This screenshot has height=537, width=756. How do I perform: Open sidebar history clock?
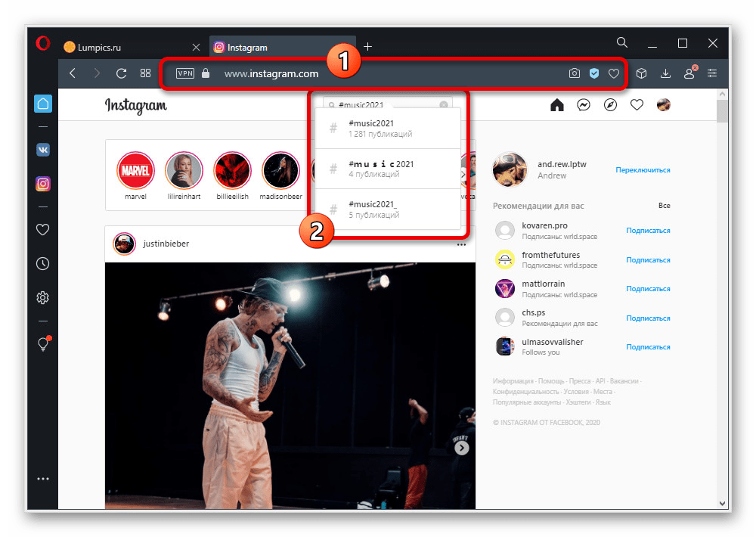pyautogui.click(x=43, y=264)
